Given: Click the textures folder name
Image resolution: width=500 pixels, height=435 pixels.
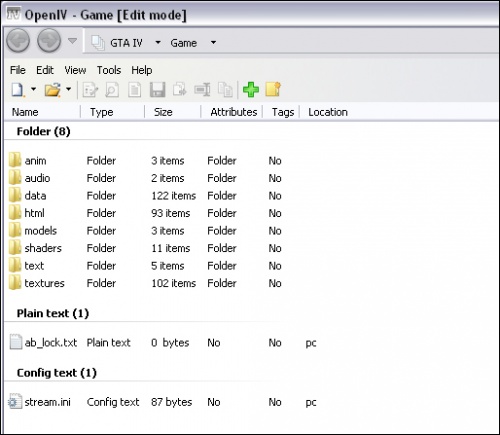Looking at the screenshot, I should tap(44, 283).
